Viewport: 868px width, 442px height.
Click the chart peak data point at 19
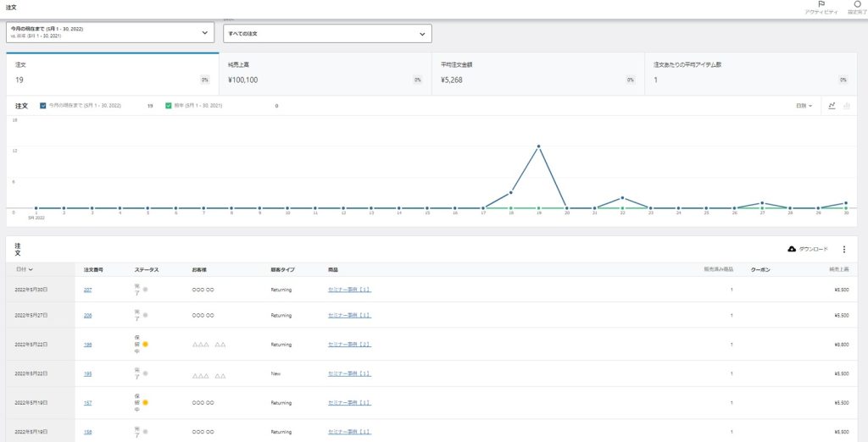(x=538, y=146)
